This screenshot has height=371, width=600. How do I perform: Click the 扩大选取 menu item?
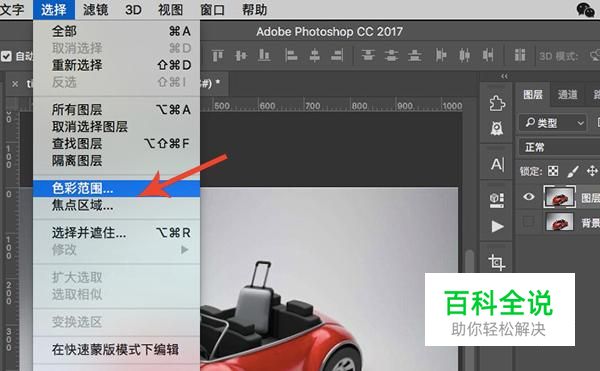pyautogui.click(x=116, y=277)
